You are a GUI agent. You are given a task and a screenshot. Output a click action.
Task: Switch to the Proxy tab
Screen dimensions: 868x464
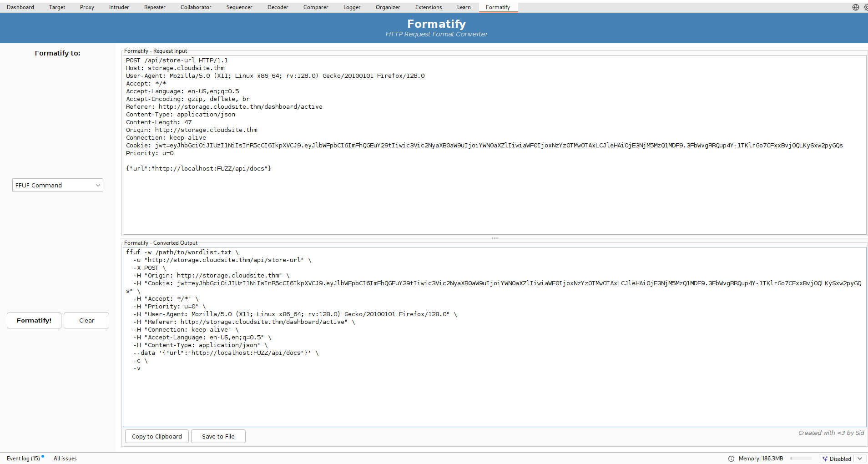(x=86, y=7)
